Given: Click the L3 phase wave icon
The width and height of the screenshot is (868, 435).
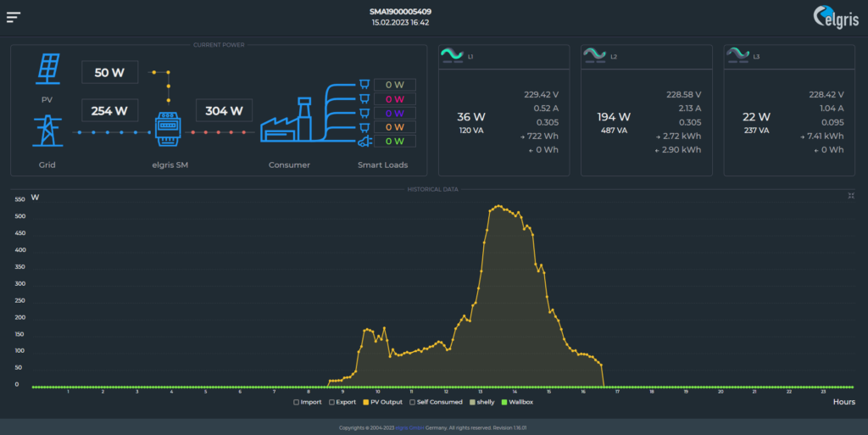Looking at the screenshot, I should tap(737, 56).
